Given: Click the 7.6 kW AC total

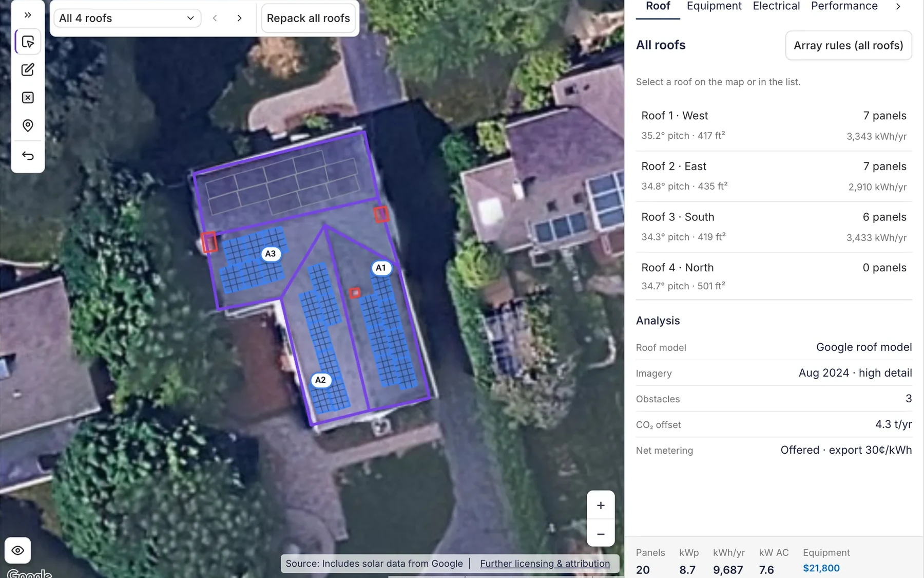Looking at the screenshot, I should [x=766, y=570].
